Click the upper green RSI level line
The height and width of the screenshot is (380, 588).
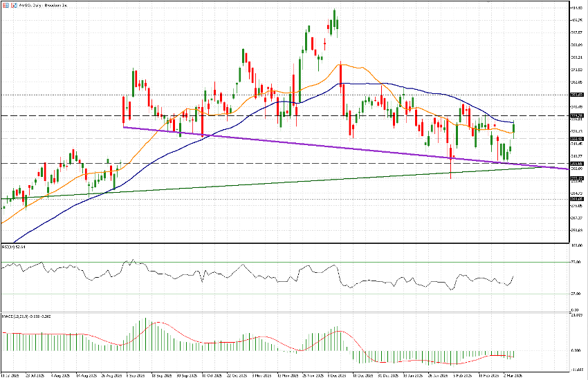[x=277, y=263]
